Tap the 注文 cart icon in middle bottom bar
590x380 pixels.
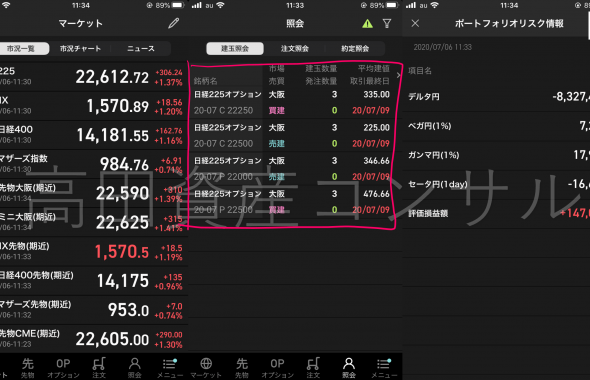tap(313, 368)
